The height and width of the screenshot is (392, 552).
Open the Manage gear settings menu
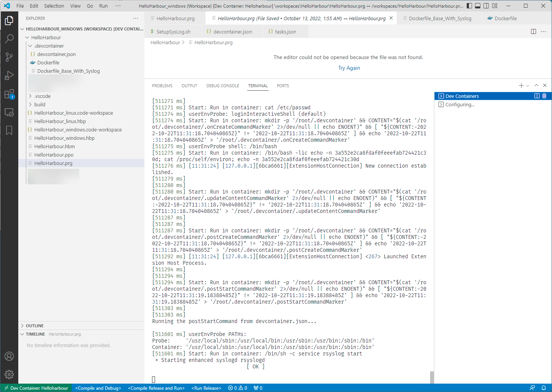(9, 374)
